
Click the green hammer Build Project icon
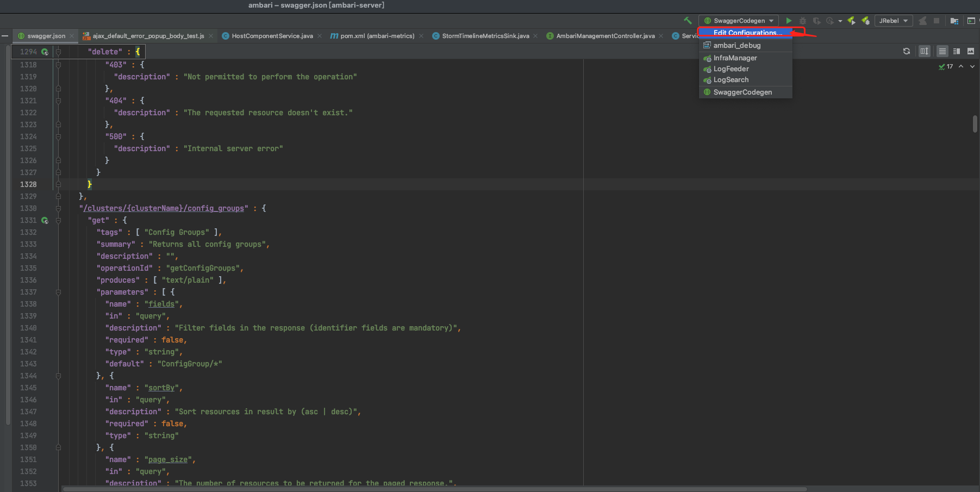[688, 21]
